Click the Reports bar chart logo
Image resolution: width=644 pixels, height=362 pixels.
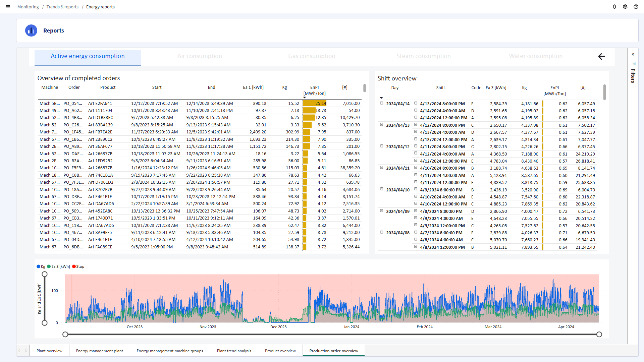click(31, 31)
